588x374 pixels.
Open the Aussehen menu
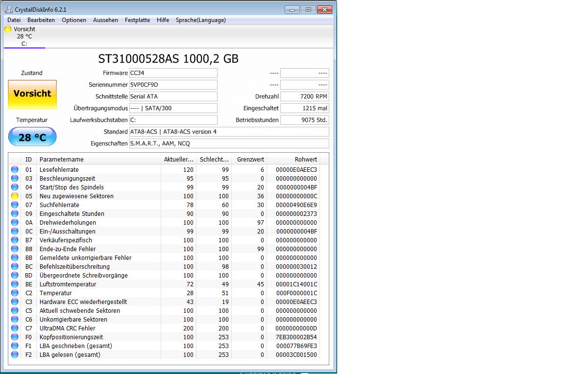[x=105, y=20]
